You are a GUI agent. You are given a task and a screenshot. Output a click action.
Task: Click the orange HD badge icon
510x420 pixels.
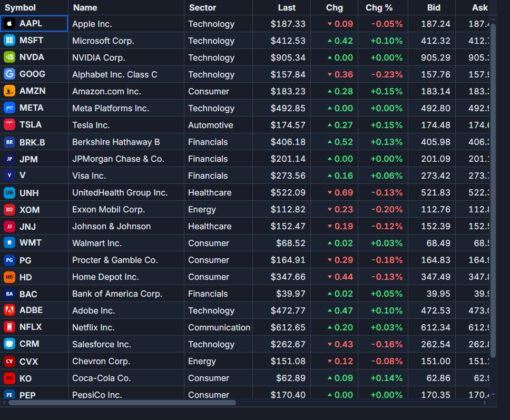(9, 277)
